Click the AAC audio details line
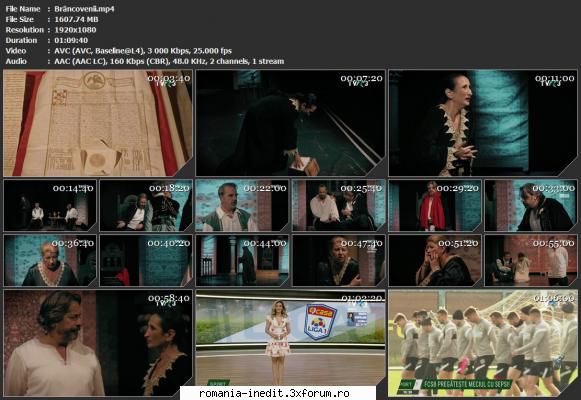The height and width of the screenshot is (400, 581). pos(169,61)
